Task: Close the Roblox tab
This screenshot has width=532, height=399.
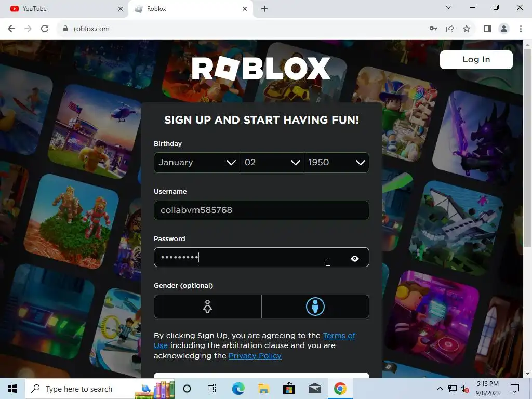Action: point(245,9)
